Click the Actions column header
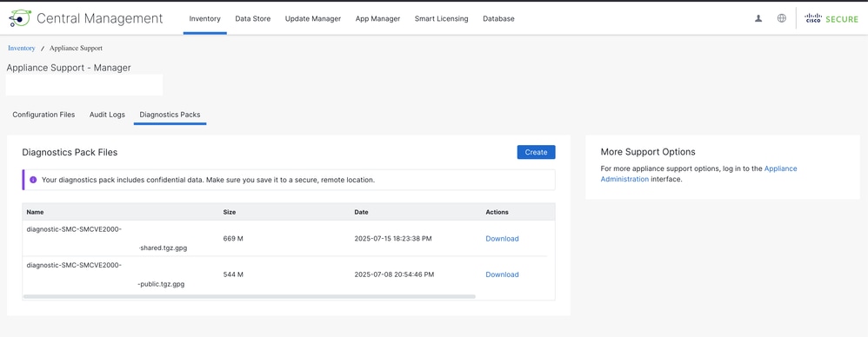 pos(497,212)
